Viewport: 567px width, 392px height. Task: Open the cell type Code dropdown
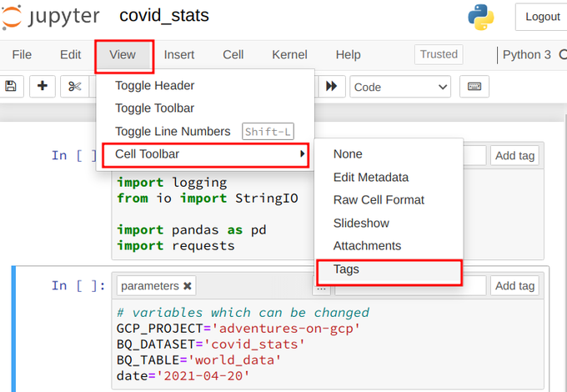[400, 87]
